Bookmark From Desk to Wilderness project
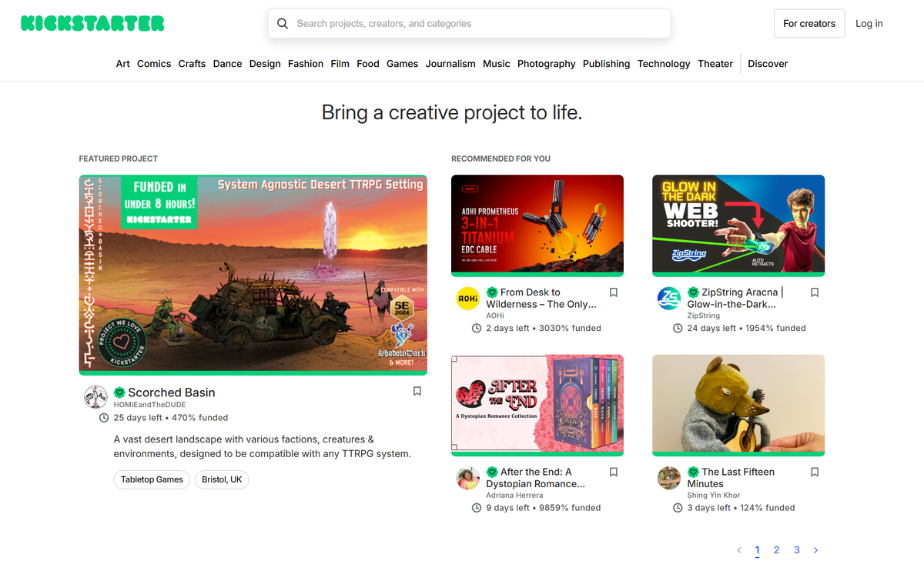924x571 pixels. click(614, 292)
